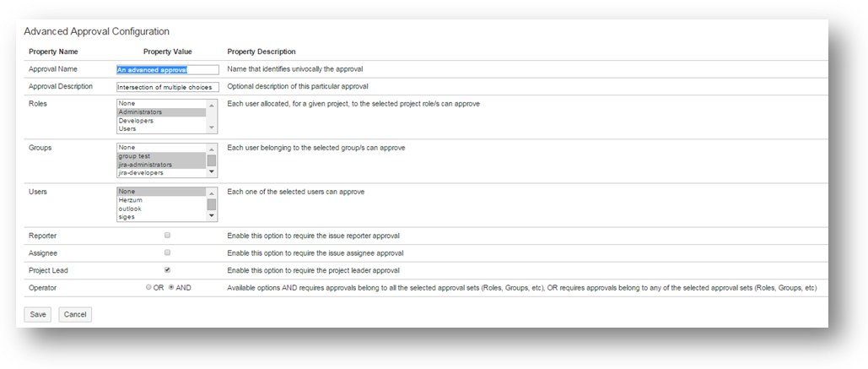The width and height of the screenshot is (868, 369).
Task: Click Users list scroll-up arrow
Action: [212, 192]
